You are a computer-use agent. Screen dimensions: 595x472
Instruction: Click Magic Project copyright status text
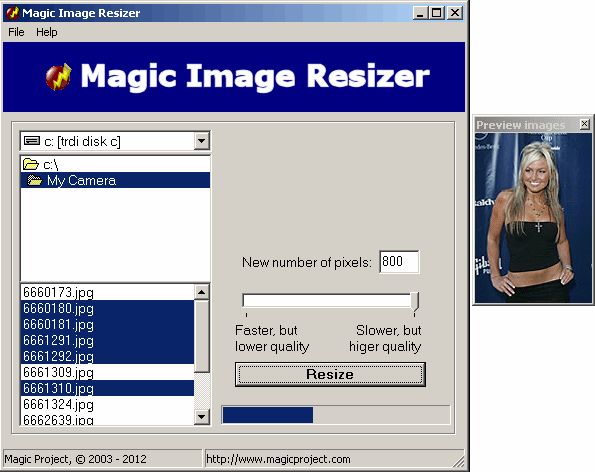tap(76, 459)
